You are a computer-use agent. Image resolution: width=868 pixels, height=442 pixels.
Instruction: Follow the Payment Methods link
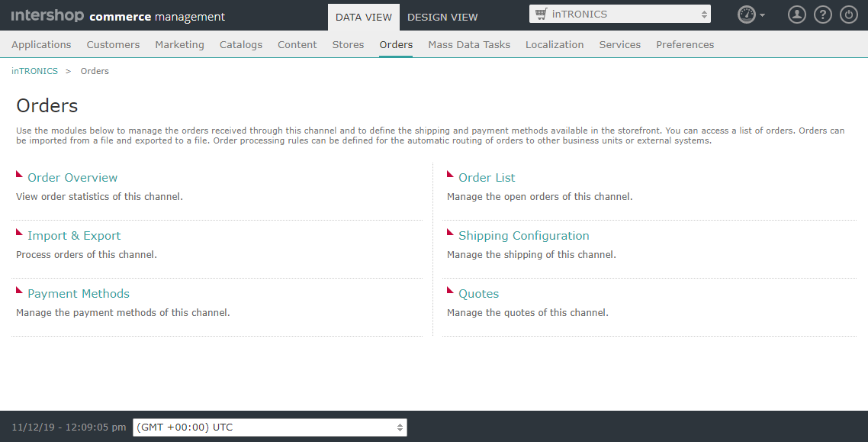click(x=78, y=293)
